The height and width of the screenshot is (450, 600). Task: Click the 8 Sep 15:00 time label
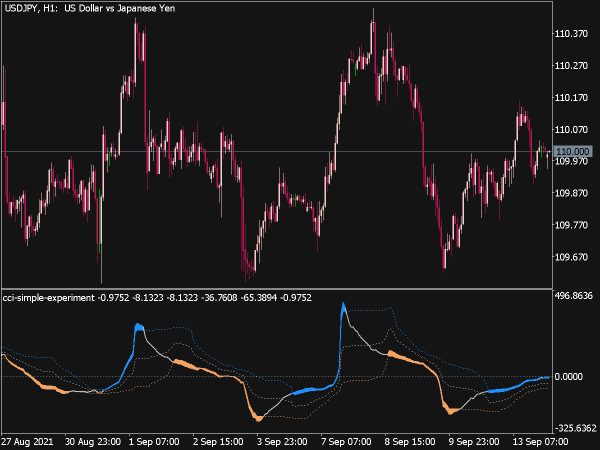pyautogui.click(x=410, y=442)
